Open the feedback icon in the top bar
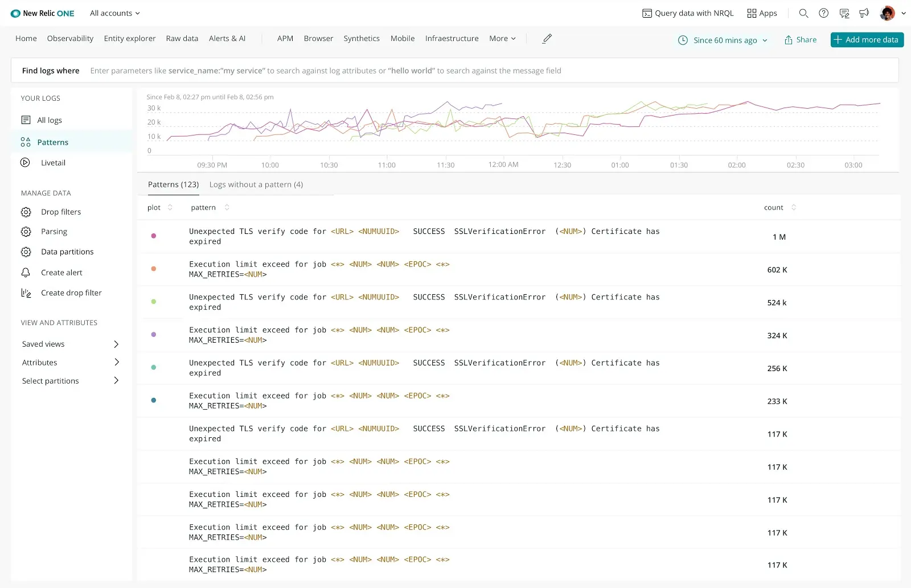The height and width of the screenshot is (588, 911). pos(844,13)
